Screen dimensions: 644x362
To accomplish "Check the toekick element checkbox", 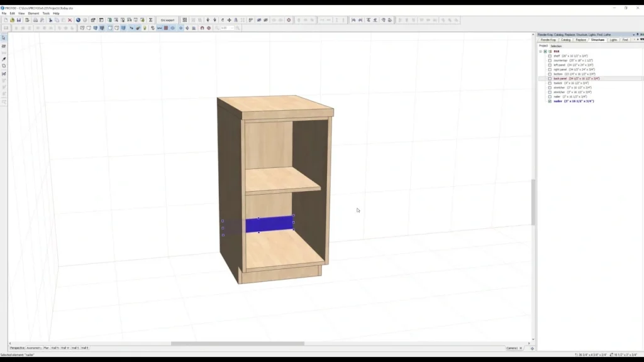I will coord(550,83).
